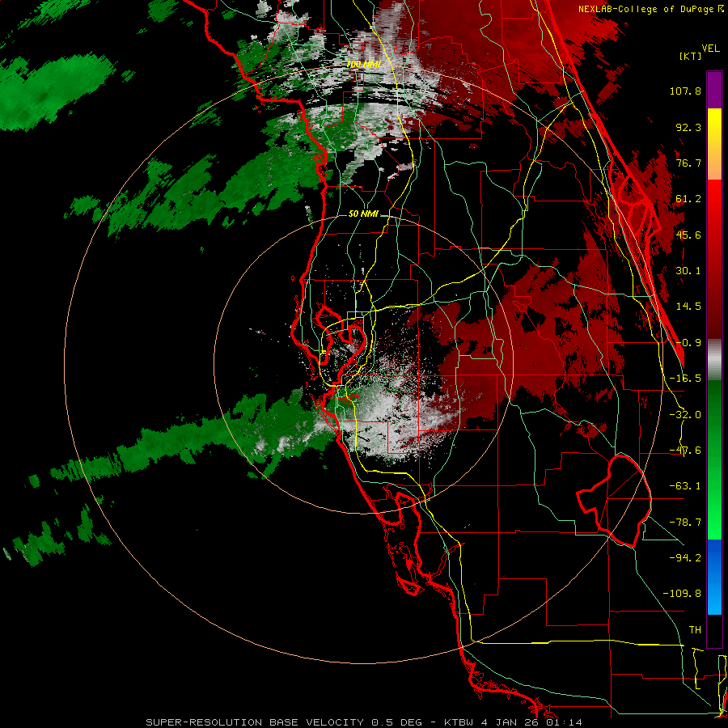The height and width of the screenshot is (728, 728).
Task: Click the VEL legend title
Action: point(711,49)
